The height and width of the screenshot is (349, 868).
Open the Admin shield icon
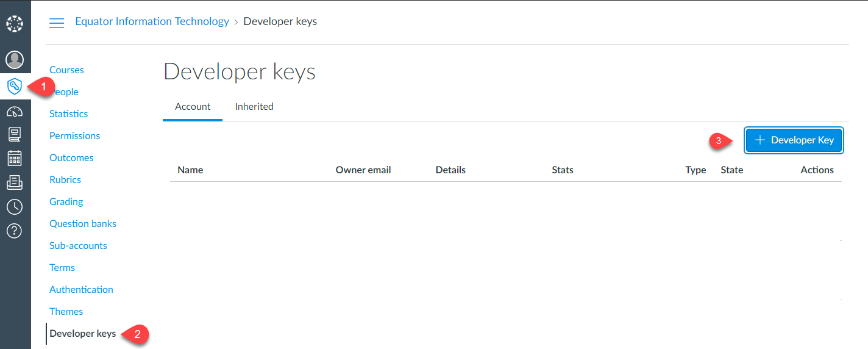pyautogui.click(x=15, y=86)
